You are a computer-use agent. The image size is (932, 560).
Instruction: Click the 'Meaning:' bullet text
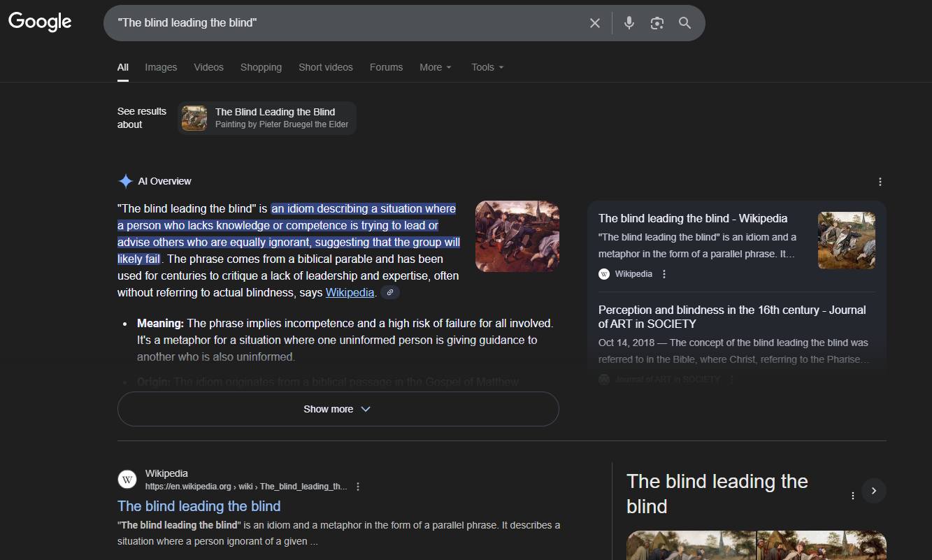click(x=160, y=323)
